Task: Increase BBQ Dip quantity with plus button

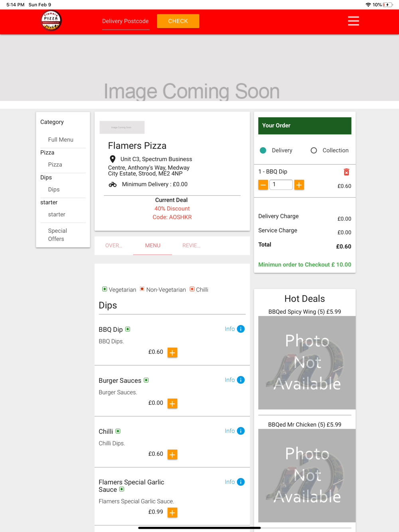Action: point(299,185)
